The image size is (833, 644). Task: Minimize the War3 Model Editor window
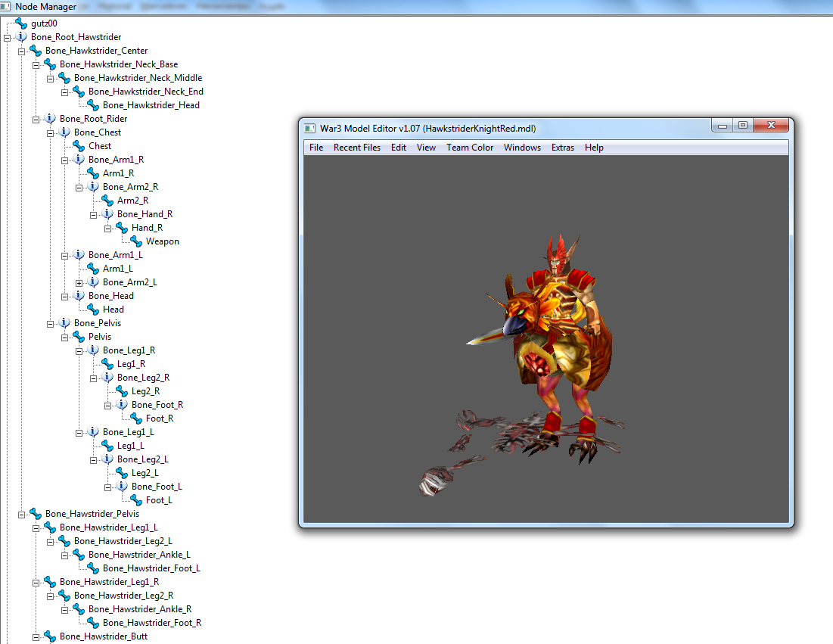(x=722, y=126)
